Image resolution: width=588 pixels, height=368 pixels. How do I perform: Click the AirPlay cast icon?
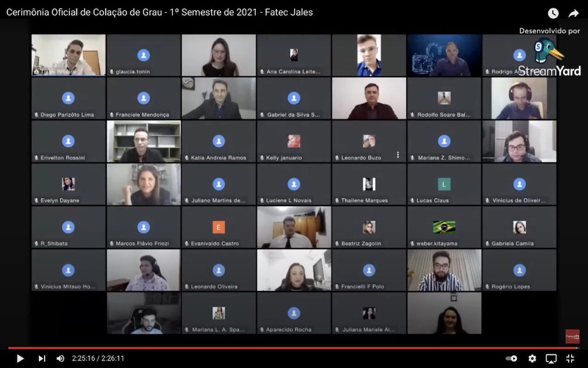click(x=551, y=358)
